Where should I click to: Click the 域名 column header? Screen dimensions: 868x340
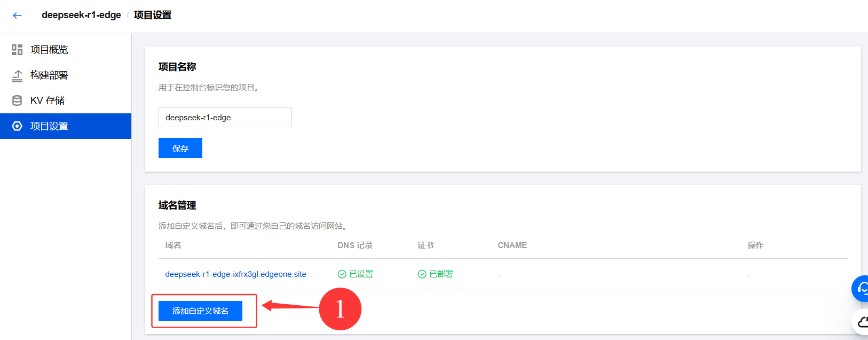(173, 245)
